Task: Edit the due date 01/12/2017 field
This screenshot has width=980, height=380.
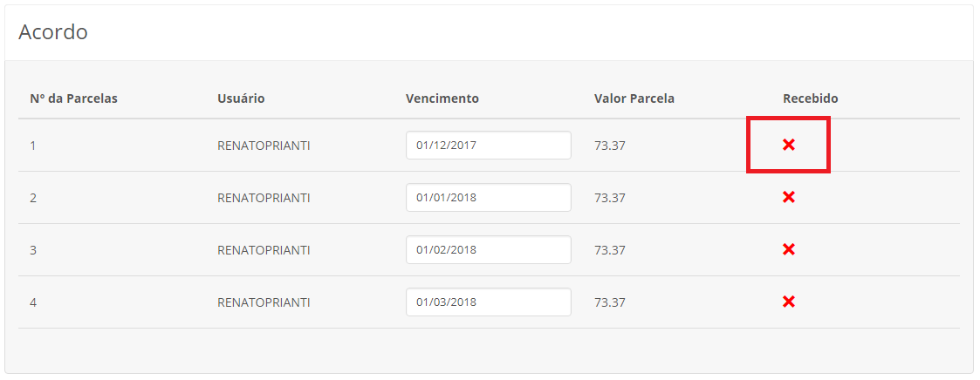Action: click(x=488, y=146)
